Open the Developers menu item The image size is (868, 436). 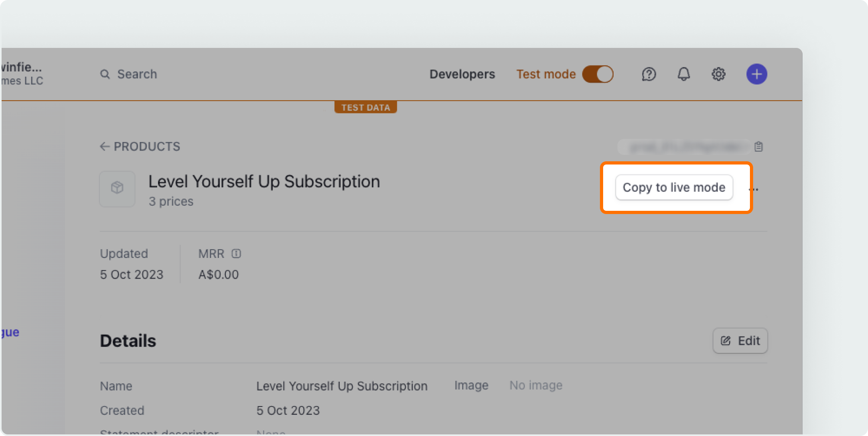(462, 74)
